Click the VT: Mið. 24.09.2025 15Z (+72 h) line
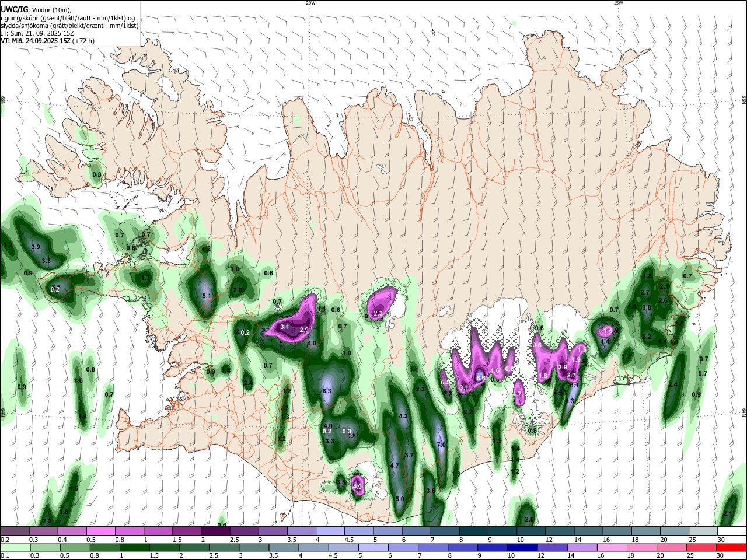 pyautogui.click(x=47, y=41)
